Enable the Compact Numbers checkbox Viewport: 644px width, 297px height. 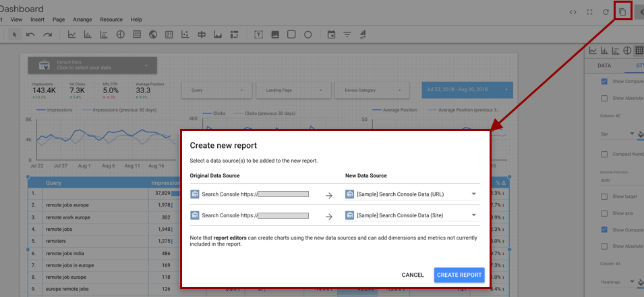click(605, 155)
